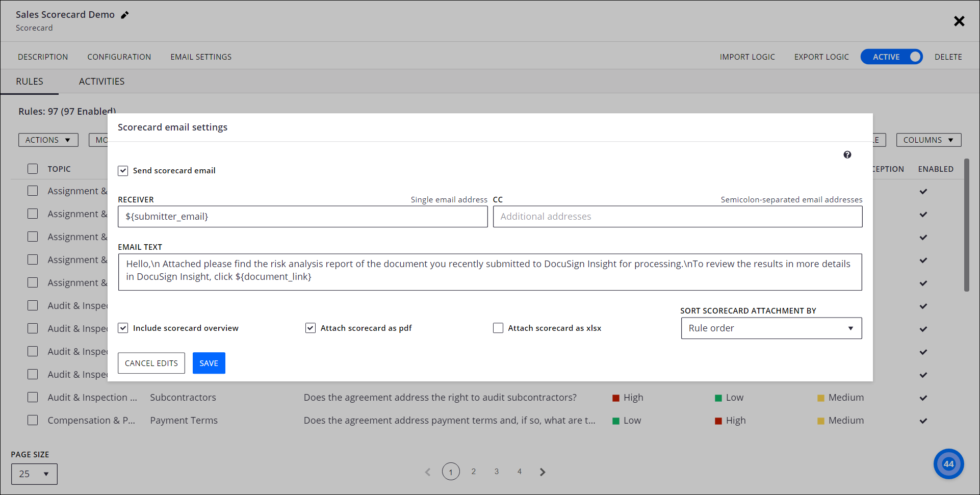Click EXPORT LOGIC

[821, 57]
